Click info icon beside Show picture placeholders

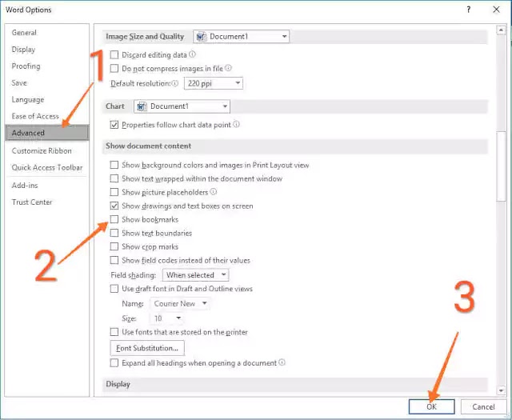click(x=214, y=191)
